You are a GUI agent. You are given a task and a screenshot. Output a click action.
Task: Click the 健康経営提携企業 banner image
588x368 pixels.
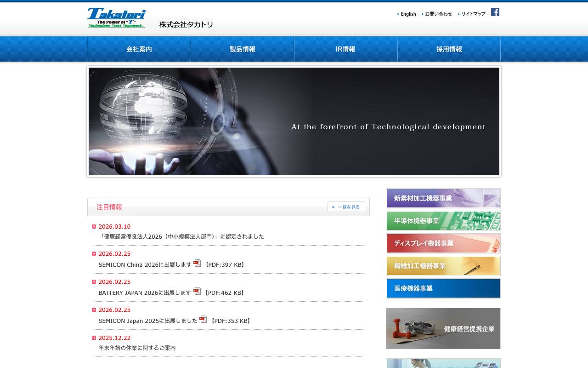pos(443,328)
